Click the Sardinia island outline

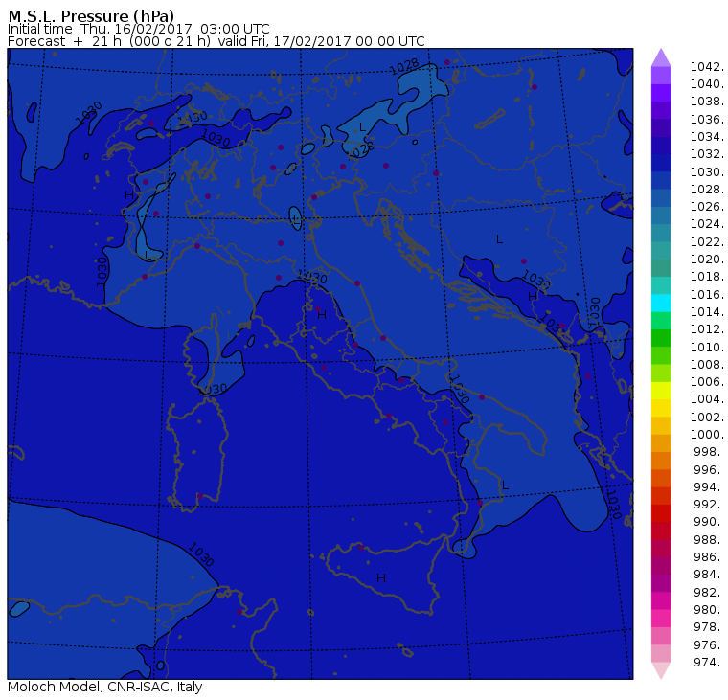tap(197, 454)
